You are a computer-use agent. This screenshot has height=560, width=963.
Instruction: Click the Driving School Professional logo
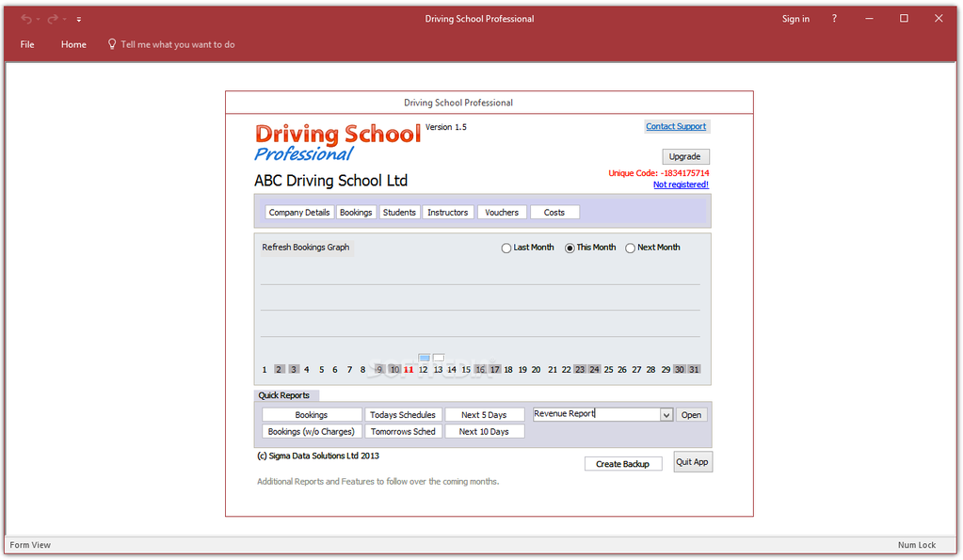click(338, 143)
